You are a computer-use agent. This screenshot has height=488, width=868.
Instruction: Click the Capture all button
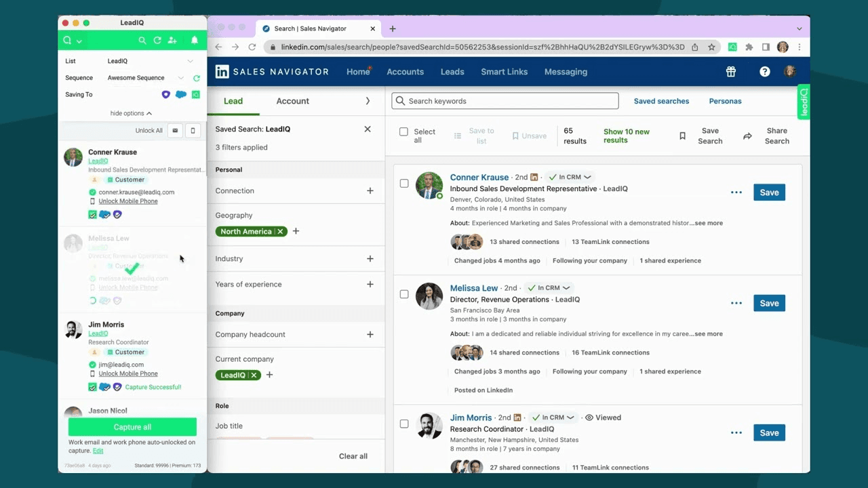(x=132, y=427)
